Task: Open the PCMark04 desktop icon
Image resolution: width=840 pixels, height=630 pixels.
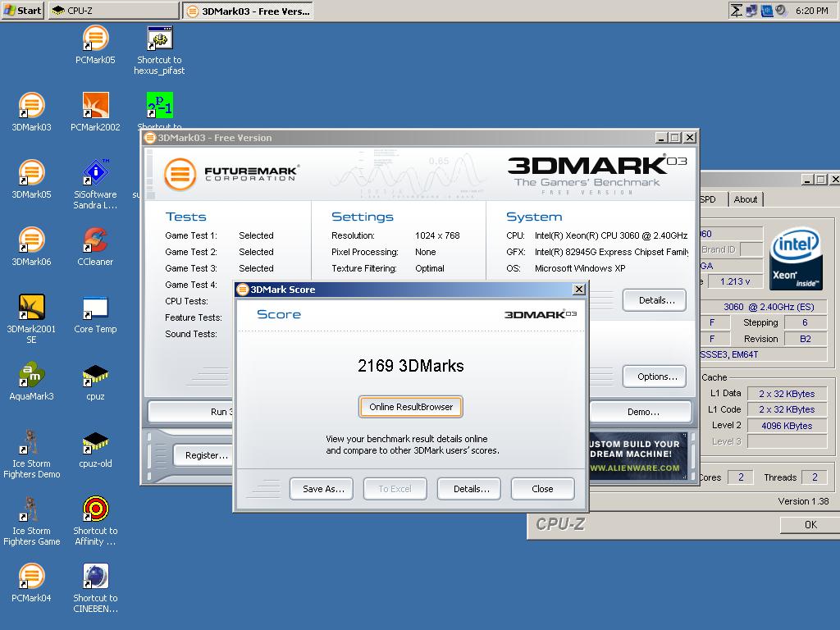Action: point(32,583)
